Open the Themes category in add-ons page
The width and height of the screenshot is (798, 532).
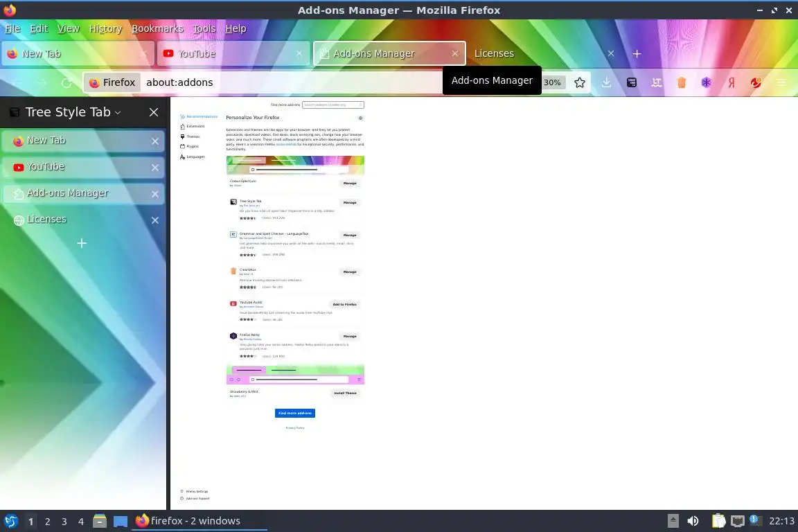(190, 136)
